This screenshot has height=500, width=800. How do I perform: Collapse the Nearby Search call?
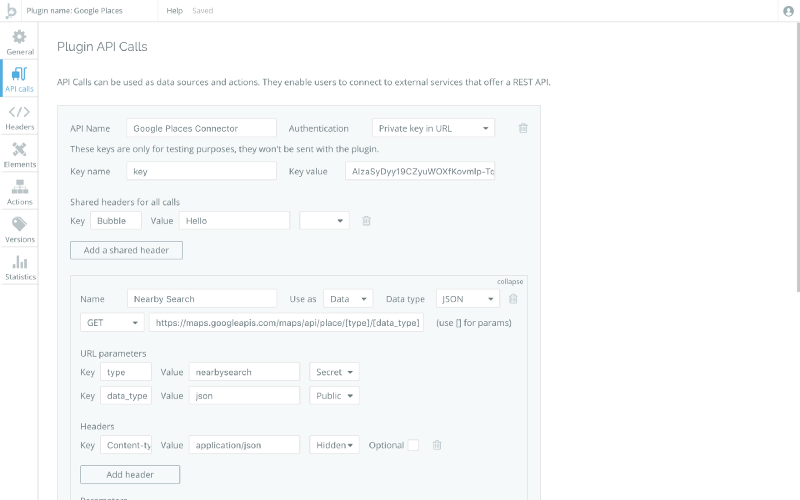tap(510, 281)
